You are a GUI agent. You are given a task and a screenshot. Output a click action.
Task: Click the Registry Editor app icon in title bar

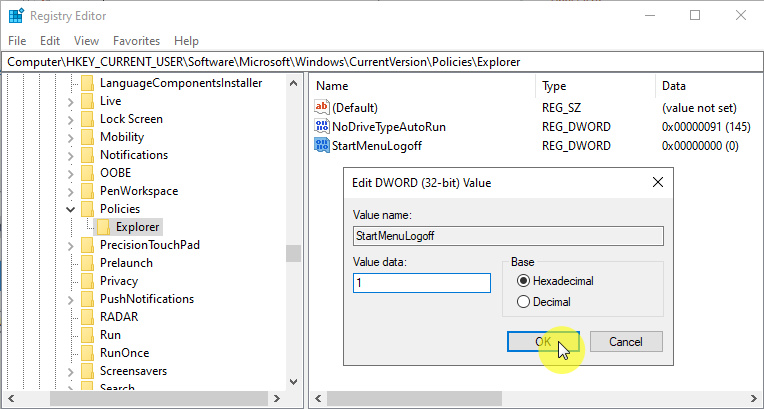[16, 15]
